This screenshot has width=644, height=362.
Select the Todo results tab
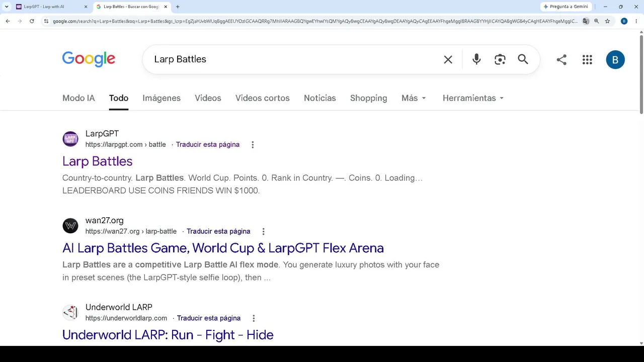pyautogui.click(x=119, y=98)
